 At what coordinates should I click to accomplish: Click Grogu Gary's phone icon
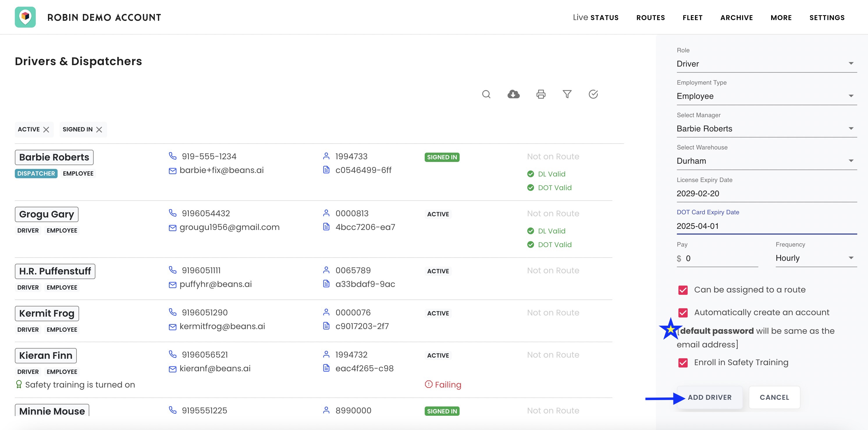click(x=172, y=213)
